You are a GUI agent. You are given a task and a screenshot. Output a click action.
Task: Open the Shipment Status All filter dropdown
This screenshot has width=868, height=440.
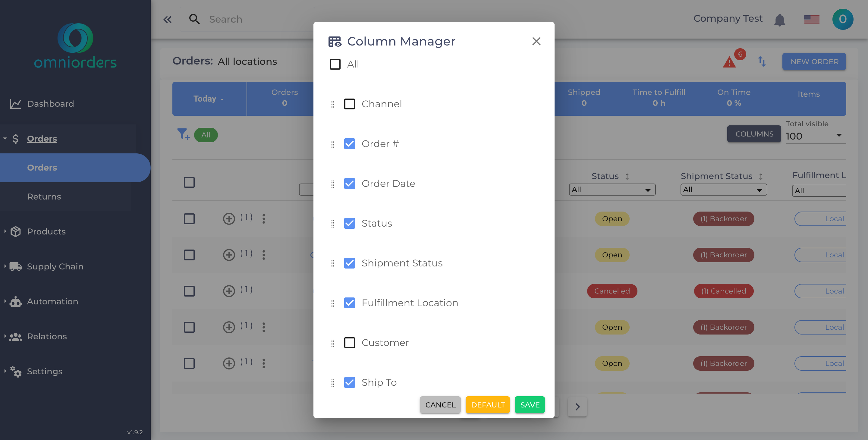point(723,189)
